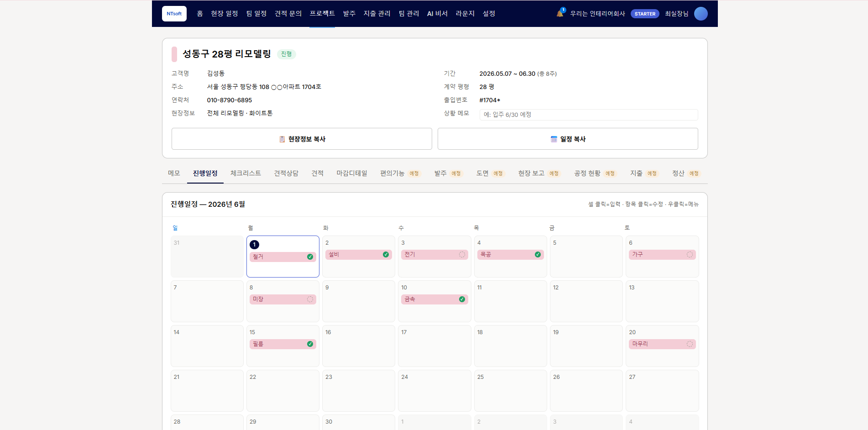Click the NTsoft logo
868x430 pixels.
point(174,14)
